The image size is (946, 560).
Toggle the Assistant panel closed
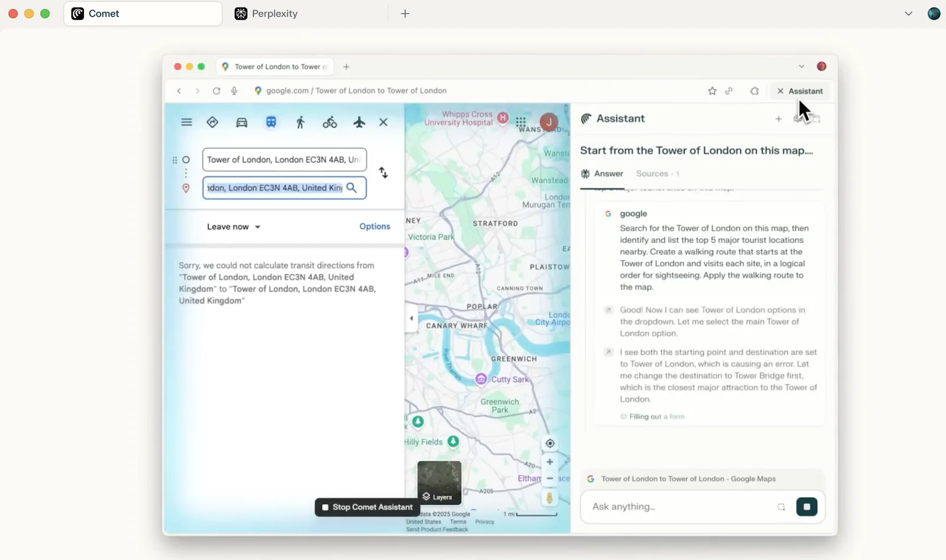pos(800,91)
